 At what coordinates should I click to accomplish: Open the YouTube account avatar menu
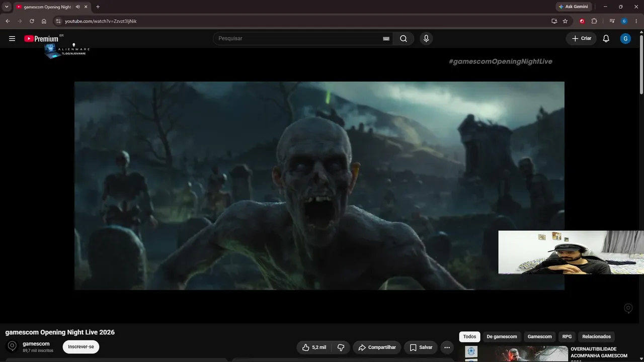tap(625, 39)
